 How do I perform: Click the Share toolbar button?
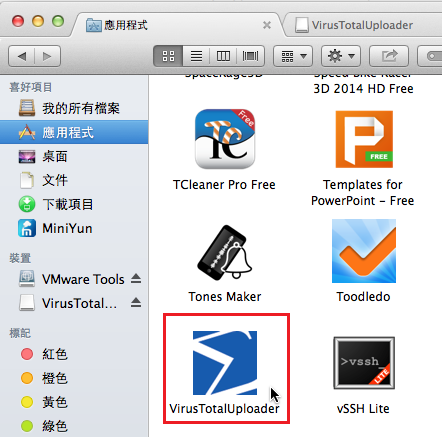tap(389, 56)
